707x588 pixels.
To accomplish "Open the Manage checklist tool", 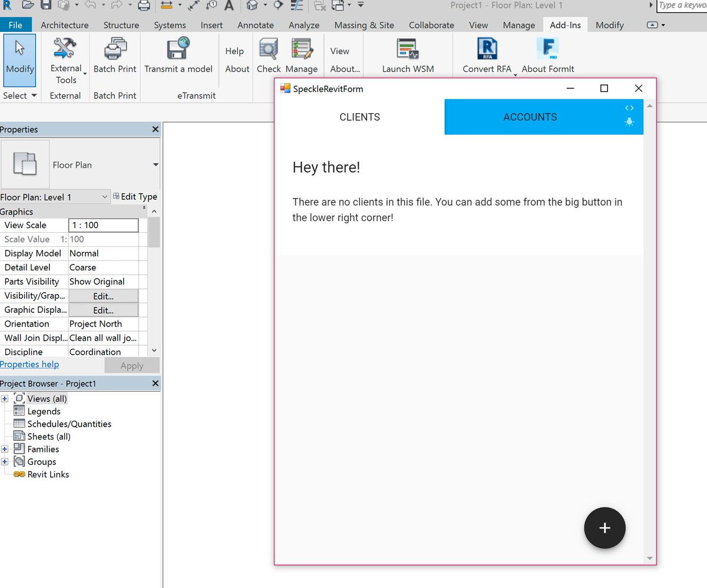I will click(x=302, y=55).
